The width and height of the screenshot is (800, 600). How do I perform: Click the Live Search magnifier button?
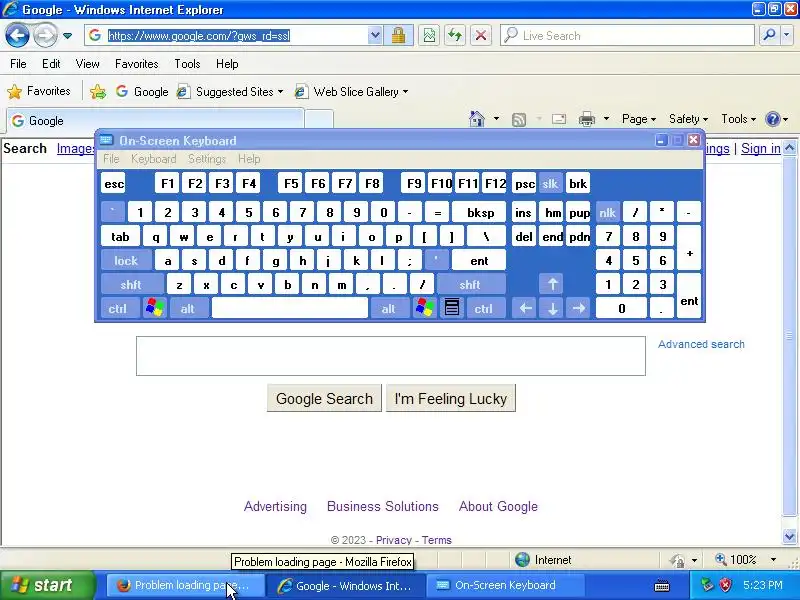click(x=769, y=35)
